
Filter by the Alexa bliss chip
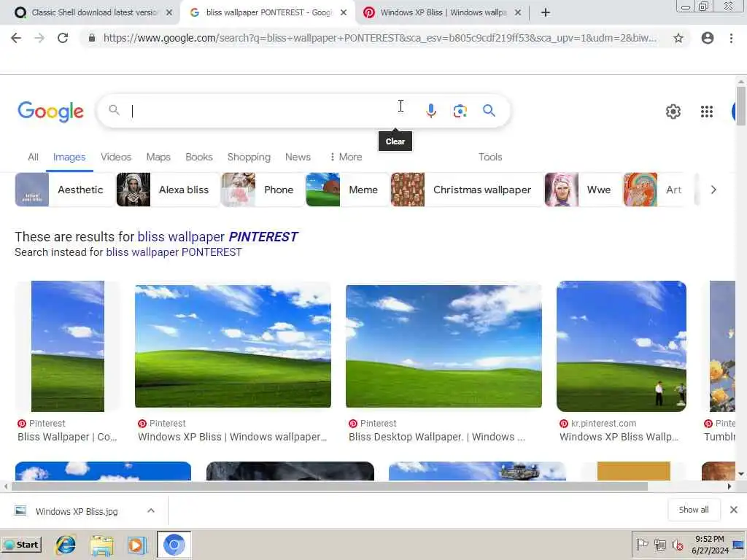click(x=167, y=190)
